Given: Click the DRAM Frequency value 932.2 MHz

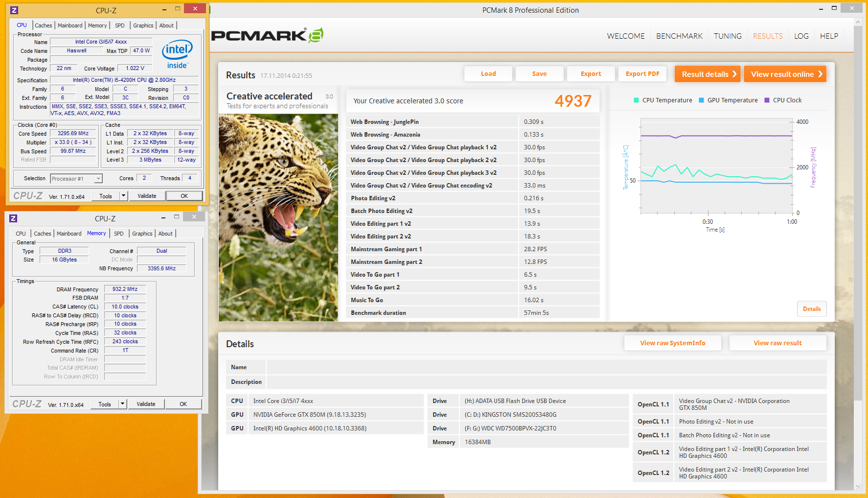Looking at the screenshot, I should pos(125,289).
